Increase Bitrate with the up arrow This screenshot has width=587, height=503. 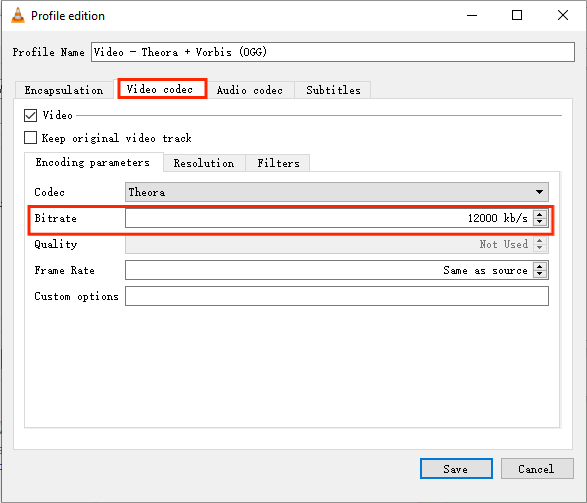tap(539, 214)
